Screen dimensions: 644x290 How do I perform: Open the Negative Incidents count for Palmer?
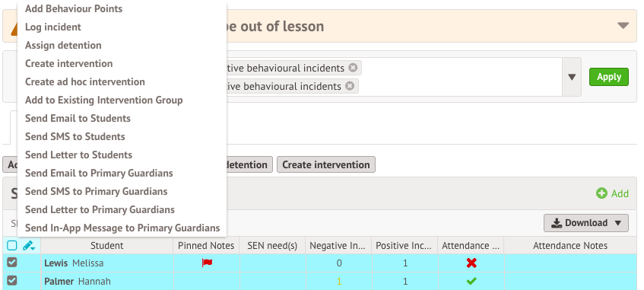(x=339, y=282)
